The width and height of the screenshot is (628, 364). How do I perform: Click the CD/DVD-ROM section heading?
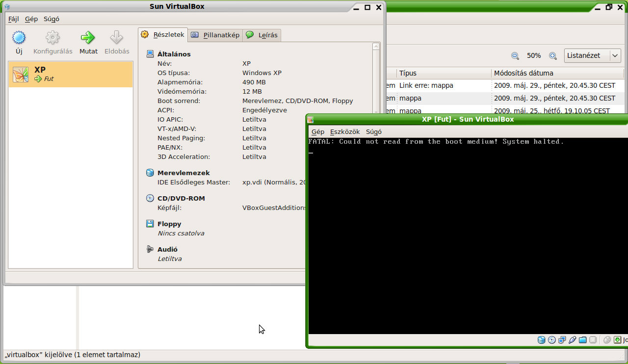tap(181, 198)
